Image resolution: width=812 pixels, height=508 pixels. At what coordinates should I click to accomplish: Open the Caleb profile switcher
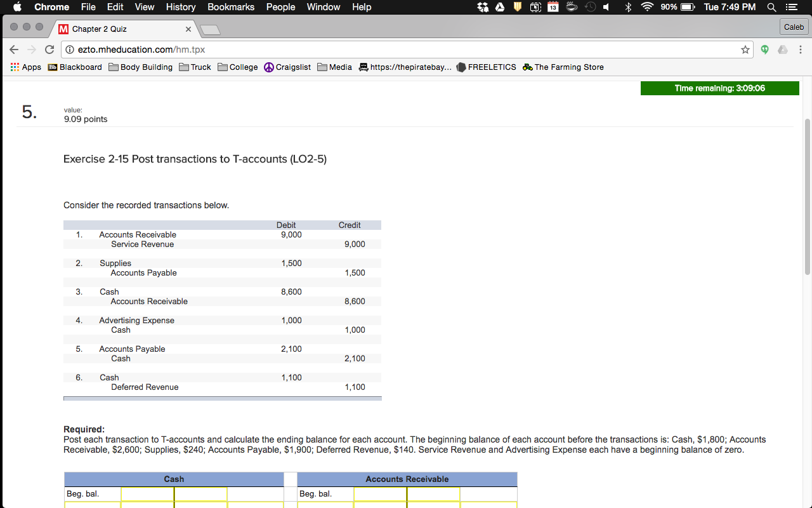[x=794, y=27]
